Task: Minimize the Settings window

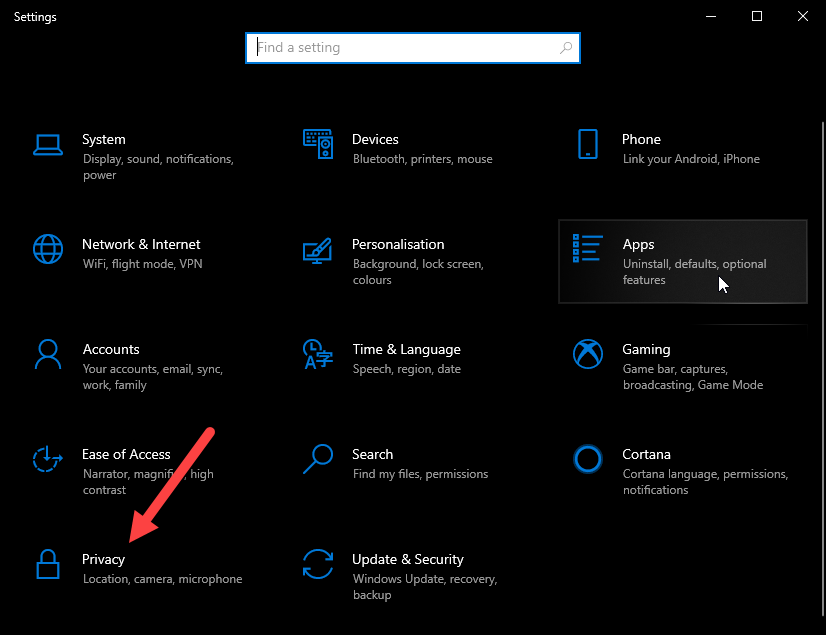Action: point(711,16)
